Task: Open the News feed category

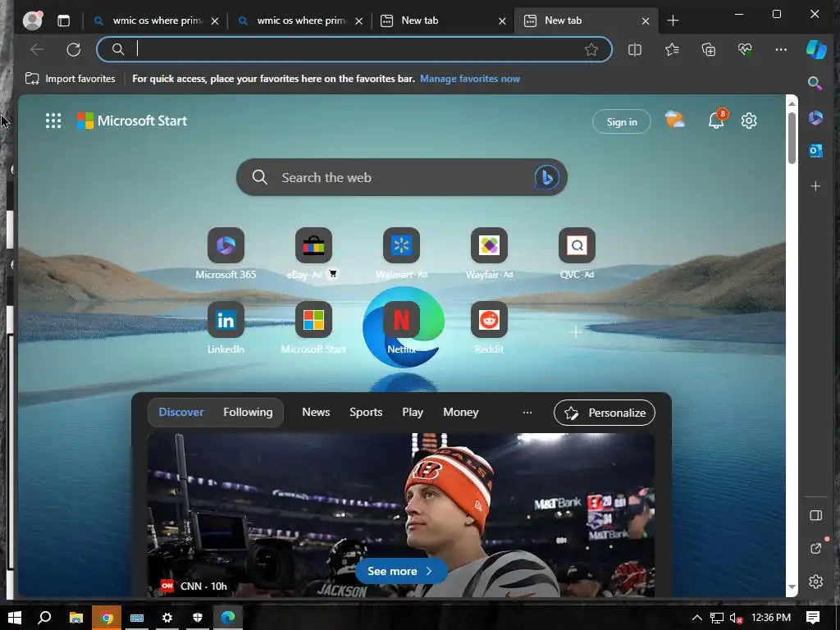Action: pyautogui.click(x=316, y=412)
